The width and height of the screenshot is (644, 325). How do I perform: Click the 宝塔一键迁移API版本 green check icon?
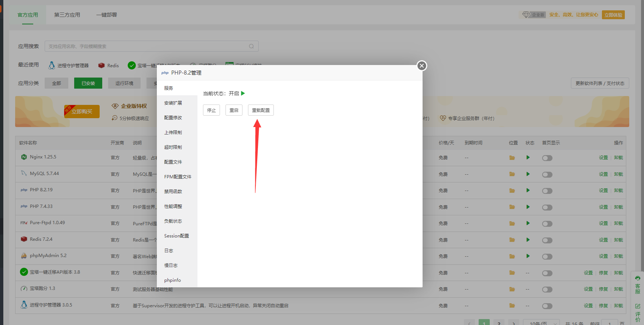point(24,272)
